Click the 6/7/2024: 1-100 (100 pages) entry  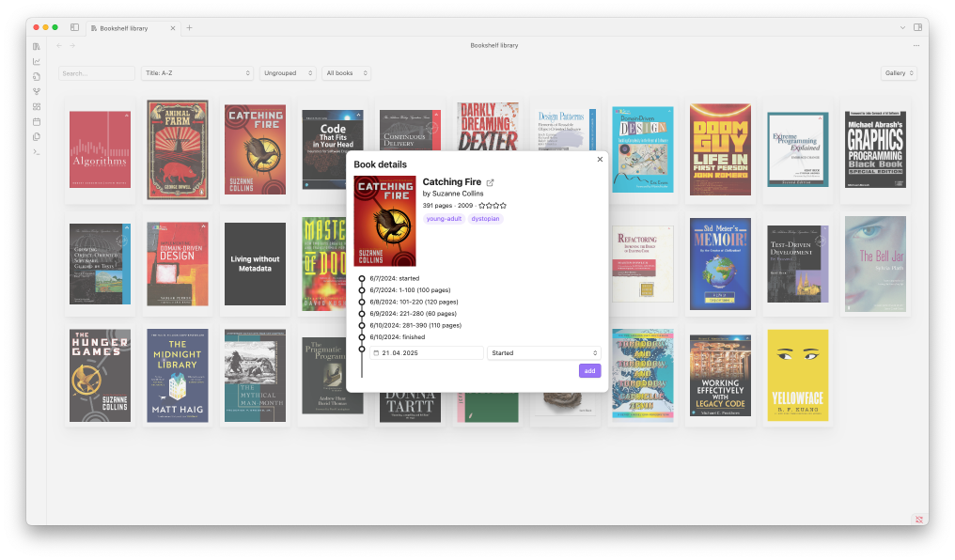410,290
